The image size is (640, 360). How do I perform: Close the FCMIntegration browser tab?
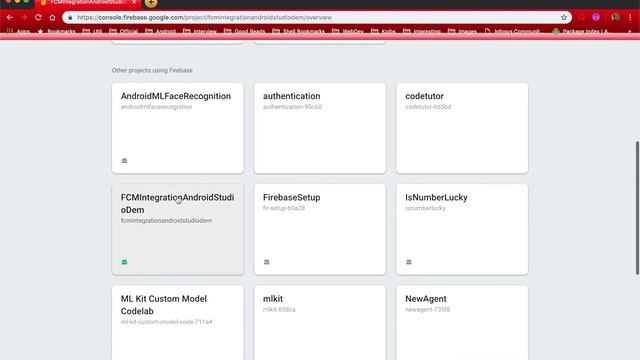[x=134, y=2]
